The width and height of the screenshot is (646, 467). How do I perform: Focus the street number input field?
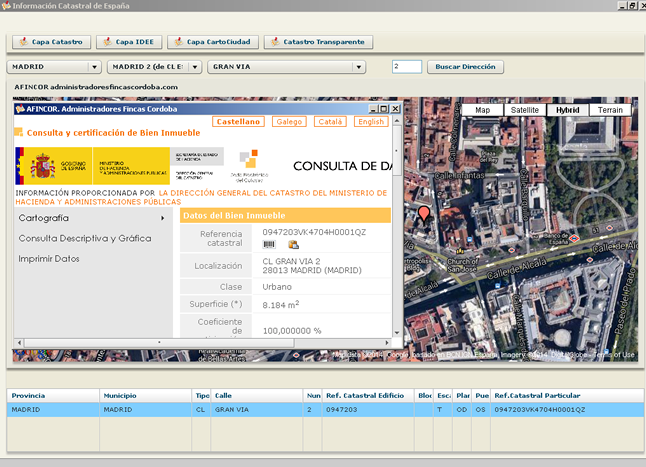coord(407,67)
